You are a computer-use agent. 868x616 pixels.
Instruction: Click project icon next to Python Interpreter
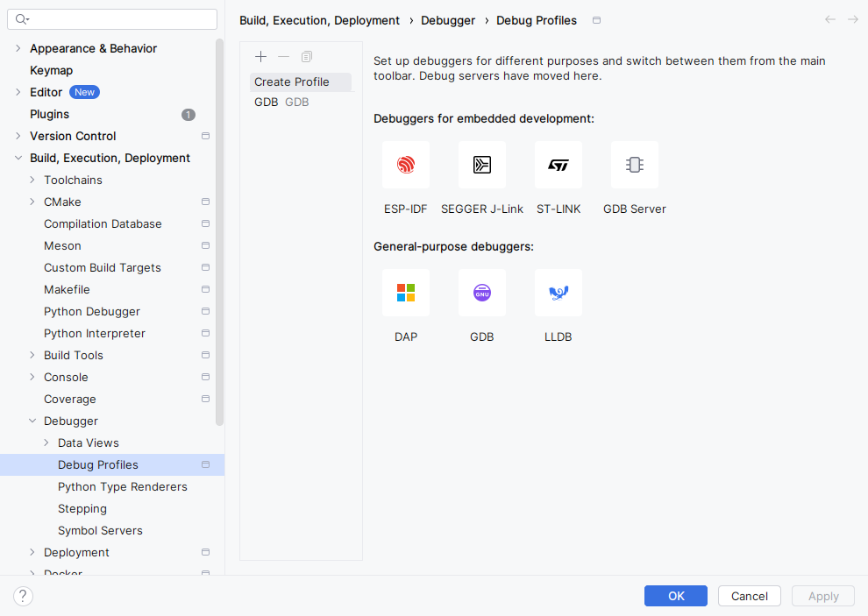click(205, 333)
